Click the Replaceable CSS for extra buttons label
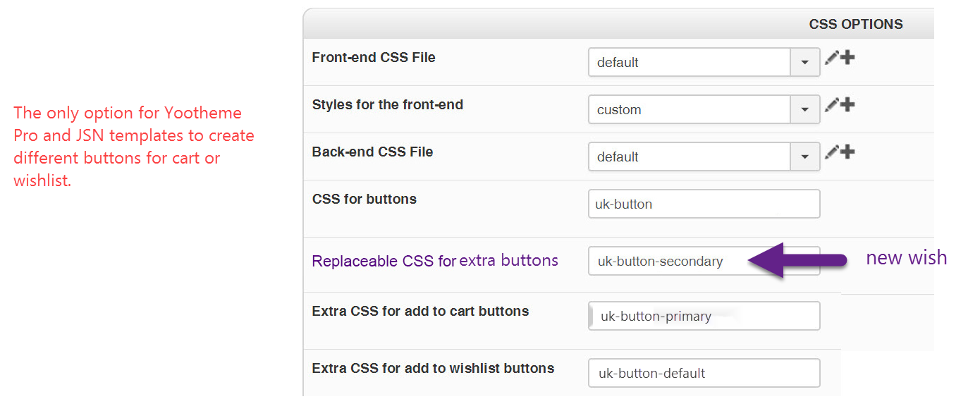The width and height of the screenshot is (980, 411). click(x=435, y=261)
